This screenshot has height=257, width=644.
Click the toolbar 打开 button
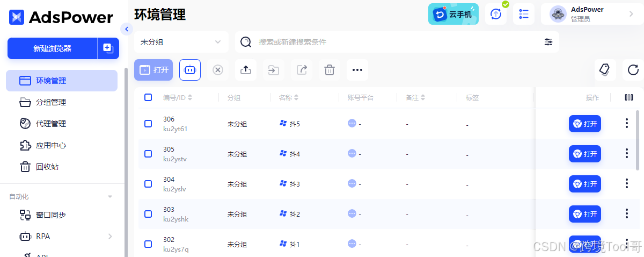153,70
